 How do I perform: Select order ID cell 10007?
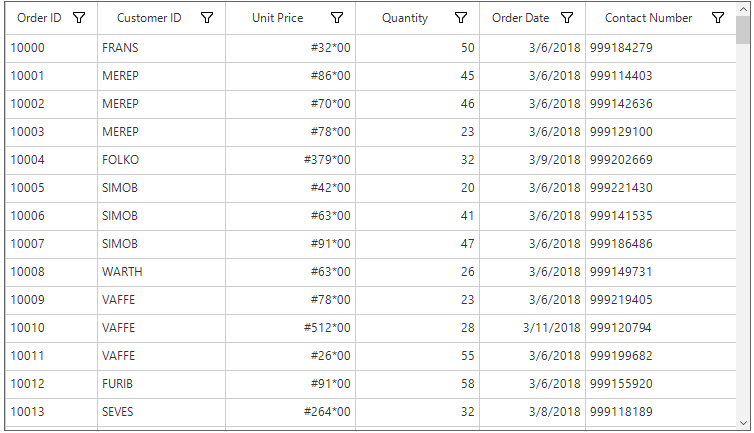point(51,243)
